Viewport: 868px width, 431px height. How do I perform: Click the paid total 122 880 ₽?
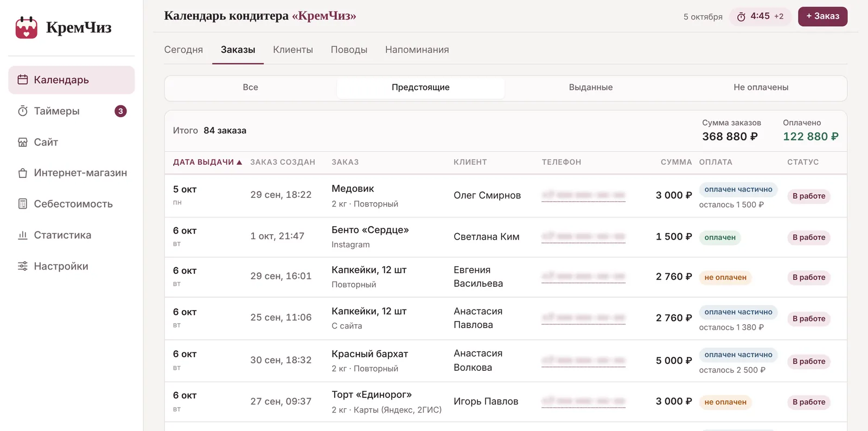click(x=810, y=137)
